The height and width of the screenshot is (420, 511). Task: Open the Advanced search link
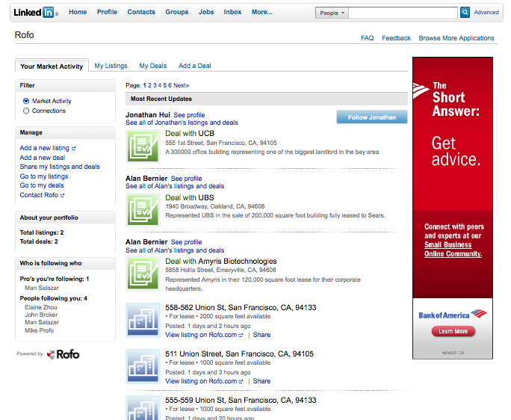(486, 13)
